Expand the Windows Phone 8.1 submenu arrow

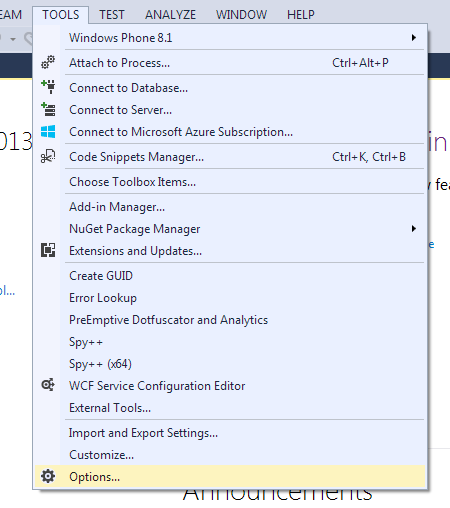[414, 38]
